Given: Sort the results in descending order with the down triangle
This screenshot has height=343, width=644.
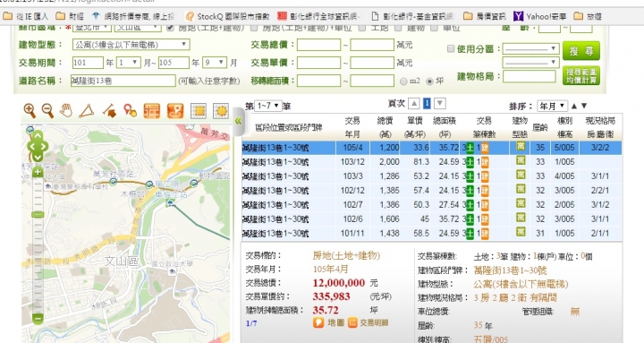Looking at the screenshot, I should pos(584,106).
